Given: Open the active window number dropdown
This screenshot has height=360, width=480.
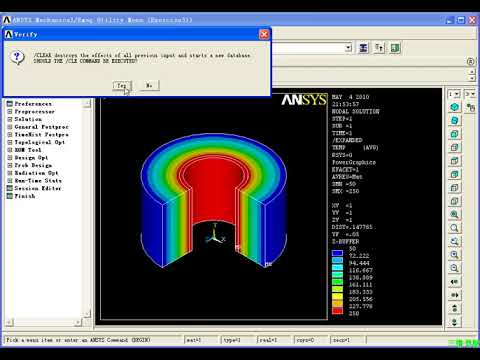Looking at the screenshot, I should point(457,94).
